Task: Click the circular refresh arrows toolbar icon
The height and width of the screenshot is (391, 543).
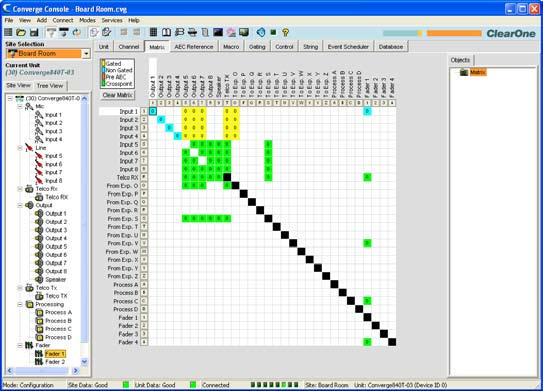Action: 77,33
